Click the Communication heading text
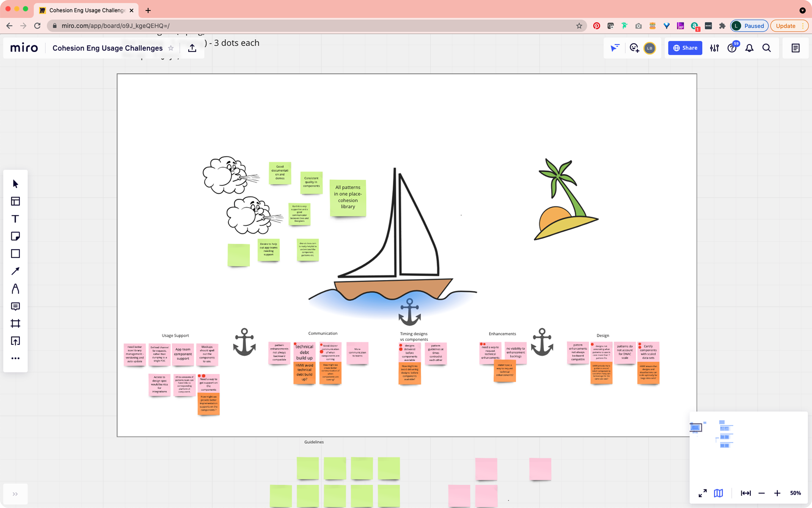Image resolution: width=812 pixels, height=508 pixels. (x=323, y=333)
